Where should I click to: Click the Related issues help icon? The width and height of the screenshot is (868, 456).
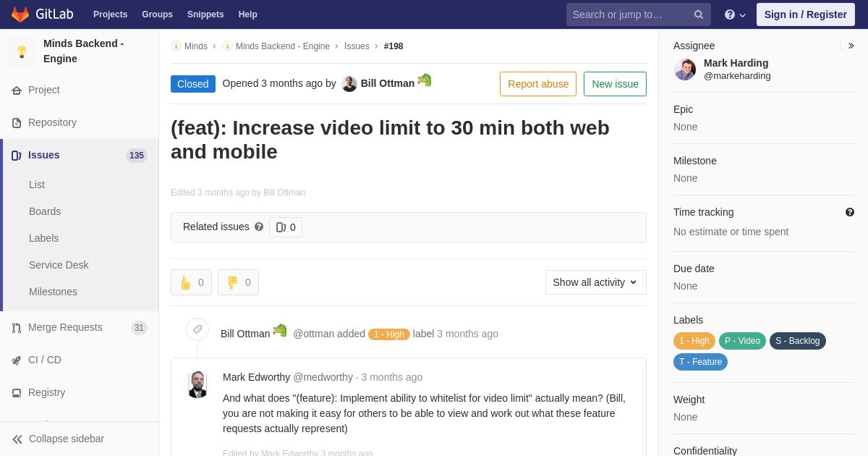pos(259,227)
